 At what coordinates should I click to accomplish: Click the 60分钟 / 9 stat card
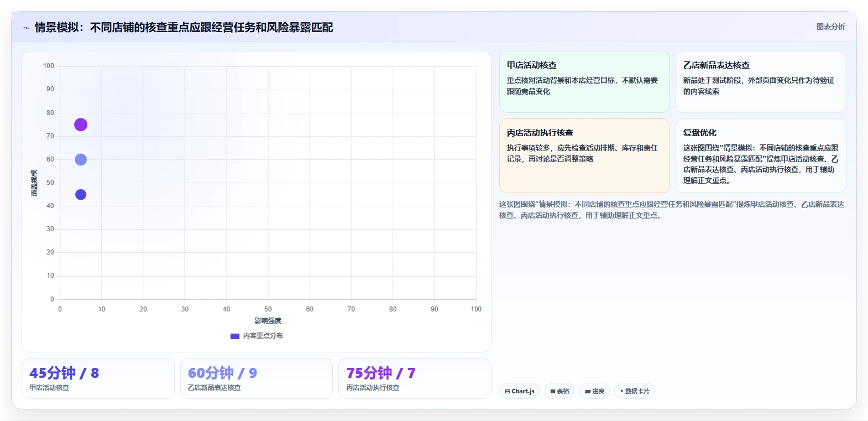point(257,378)
